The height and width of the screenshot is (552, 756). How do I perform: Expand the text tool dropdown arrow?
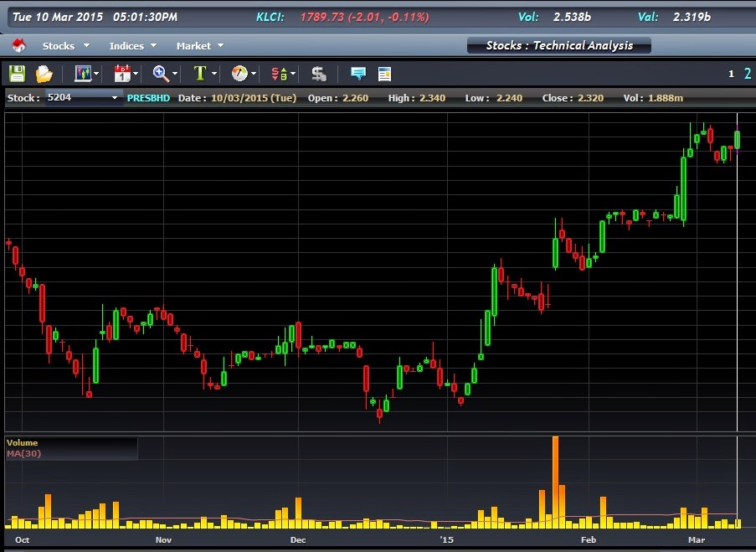pyautogui.click(x=214, y=74)
